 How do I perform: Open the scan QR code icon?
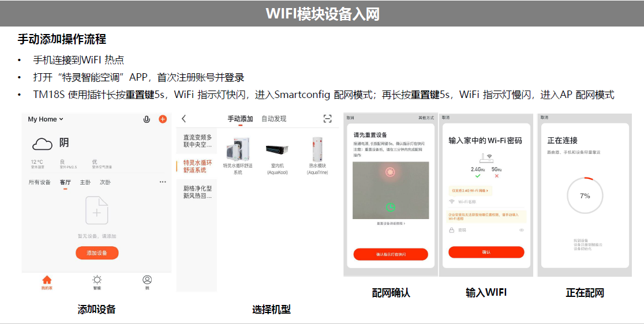click(327, 119)
